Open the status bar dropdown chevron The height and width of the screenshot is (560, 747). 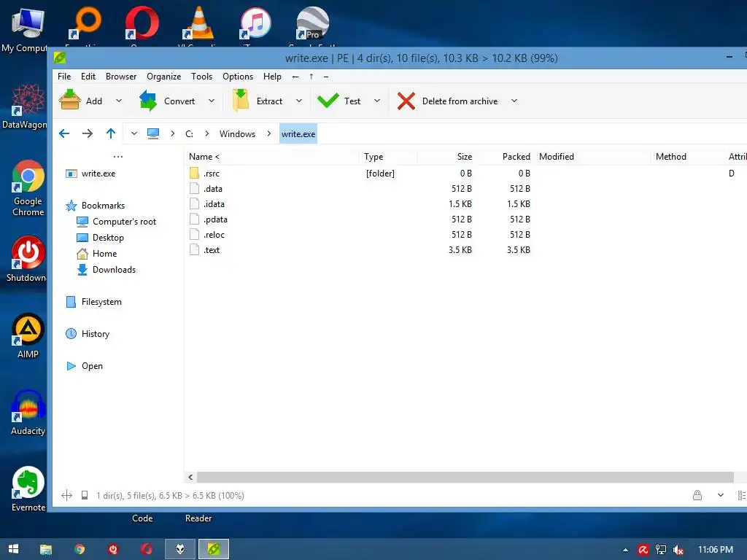(721, 495)
